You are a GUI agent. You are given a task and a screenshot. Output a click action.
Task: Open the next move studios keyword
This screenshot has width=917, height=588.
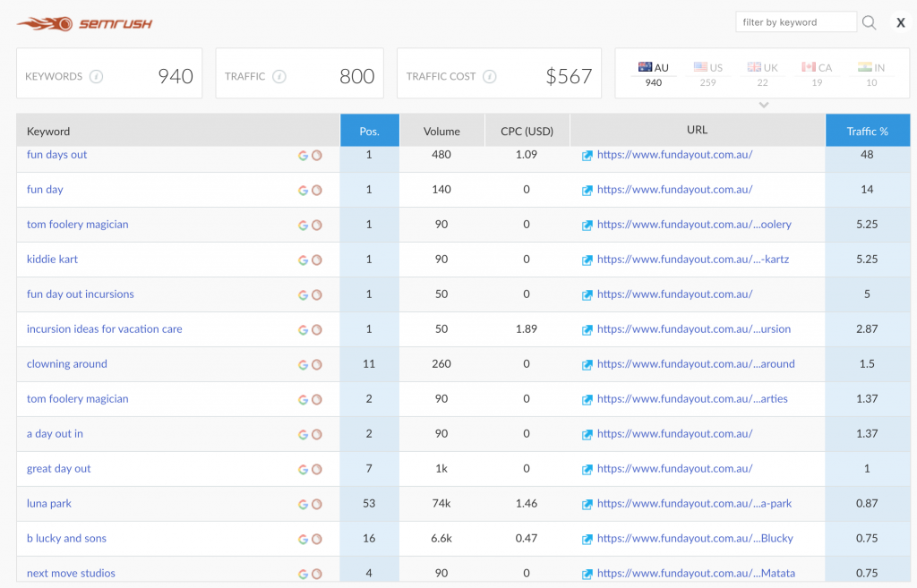(x=71, y=574)
